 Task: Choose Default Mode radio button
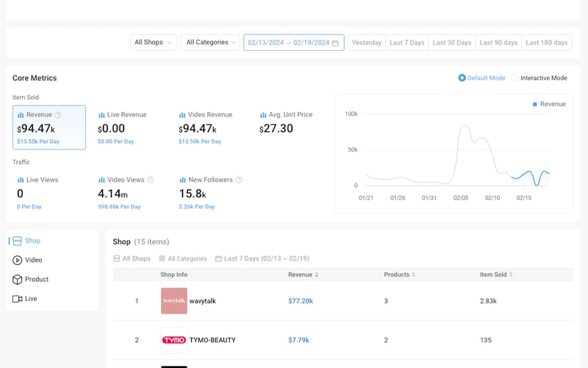[x=462, y=78]
